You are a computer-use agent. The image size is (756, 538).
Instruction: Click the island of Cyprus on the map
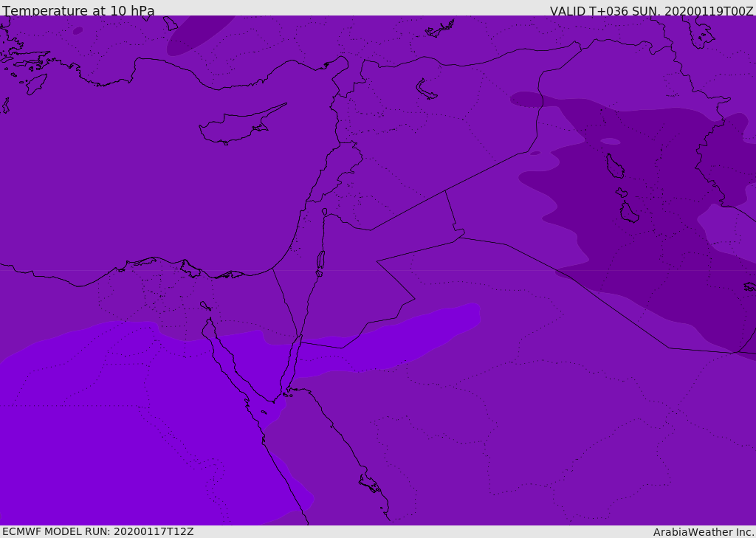[241, 125]
